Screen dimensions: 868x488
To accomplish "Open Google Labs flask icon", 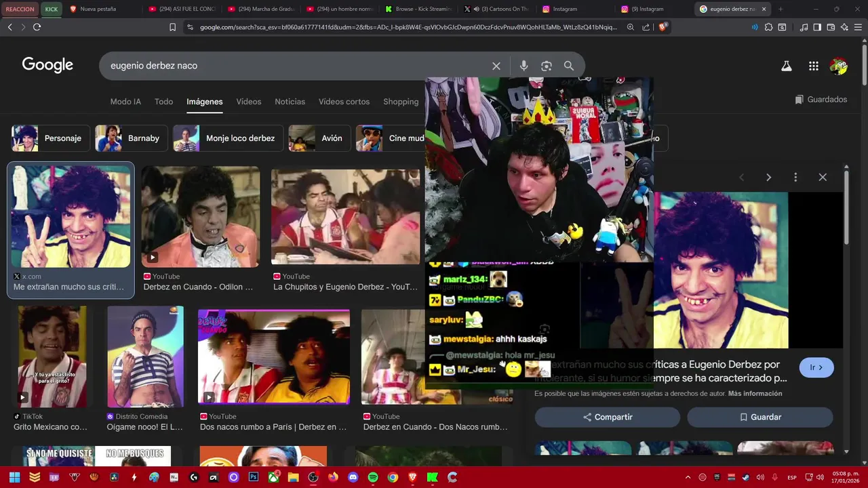I will [787, 66].
